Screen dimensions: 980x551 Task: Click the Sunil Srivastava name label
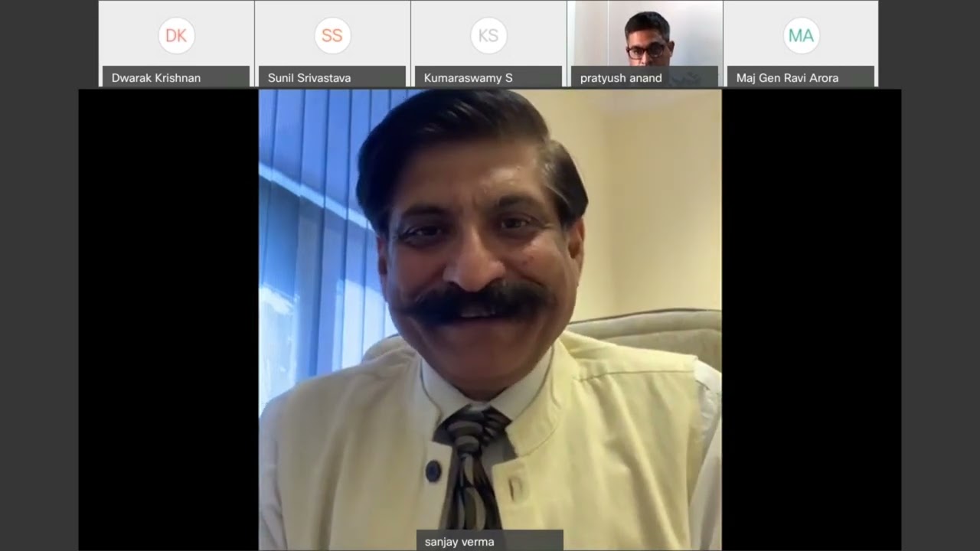(332, 77)
